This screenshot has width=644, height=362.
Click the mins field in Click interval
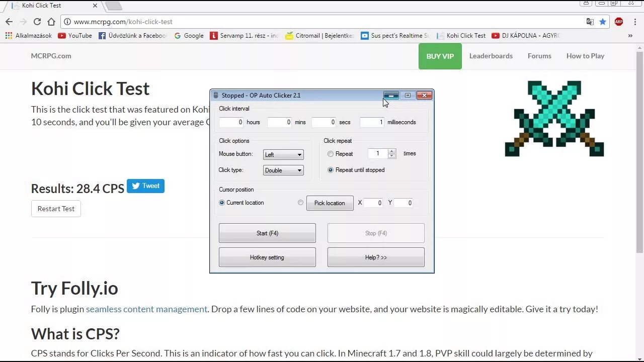(279, 122)
